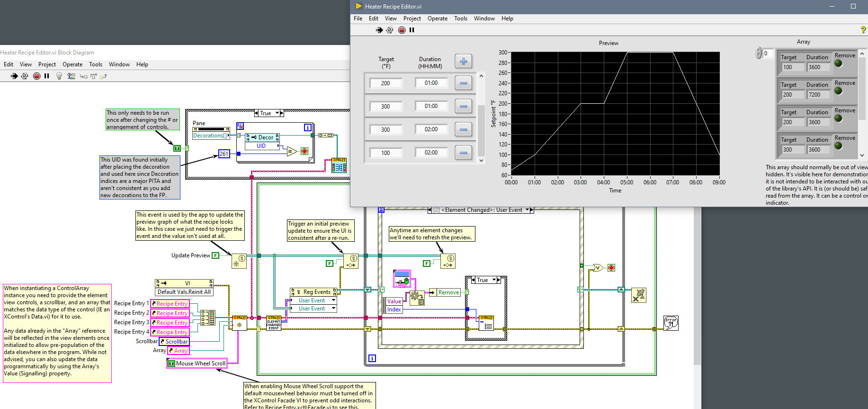Screen dimensions: 868x409
Task: Open the Project menu in Heater Recipe Editor window
Action: tap(412, 18)
